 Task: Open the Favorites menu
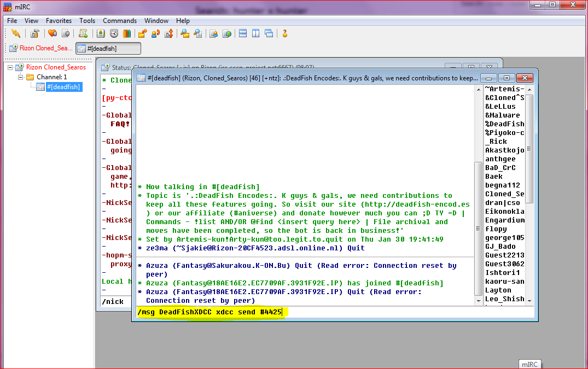(x=59, y=21)
